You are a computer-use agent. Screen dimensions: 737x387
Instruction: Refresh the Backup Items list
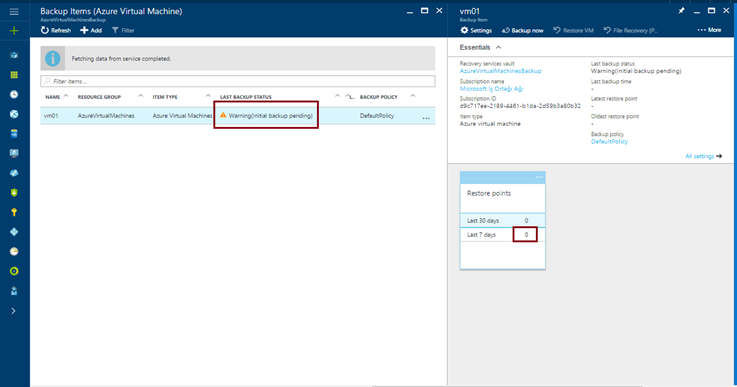click(55, 31)
